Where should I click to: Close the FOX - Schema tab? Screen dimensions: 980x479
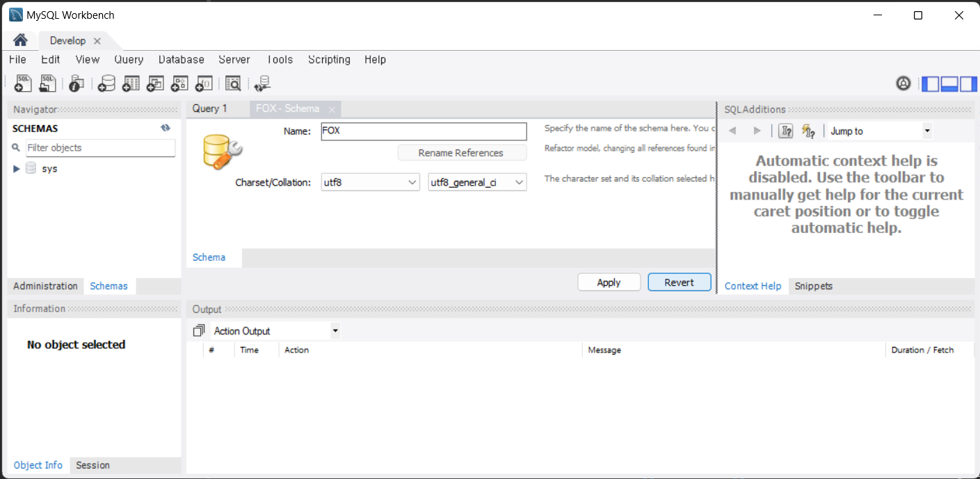(332, 109)
